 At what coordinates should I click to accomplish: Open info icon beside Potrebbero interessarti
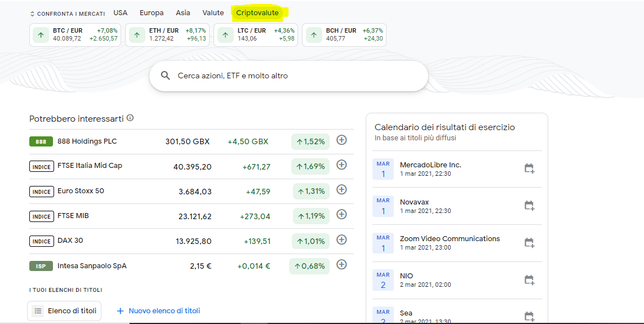[x=130, y=118]
